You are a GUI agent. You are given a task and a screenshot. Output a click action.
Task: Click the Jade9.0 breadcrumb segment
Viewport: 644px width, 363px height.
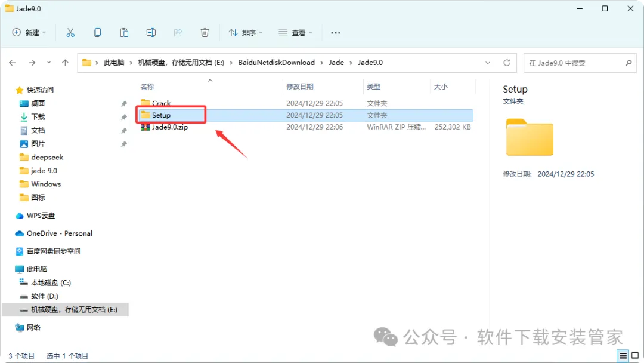[370, 63]
